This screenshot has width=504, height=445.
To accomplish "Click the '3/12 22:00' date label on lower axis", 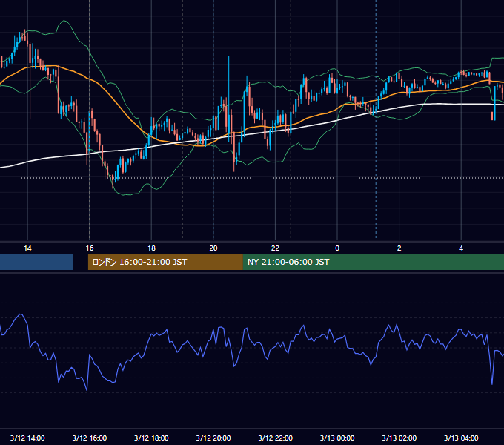I will (x=276, y=438).
